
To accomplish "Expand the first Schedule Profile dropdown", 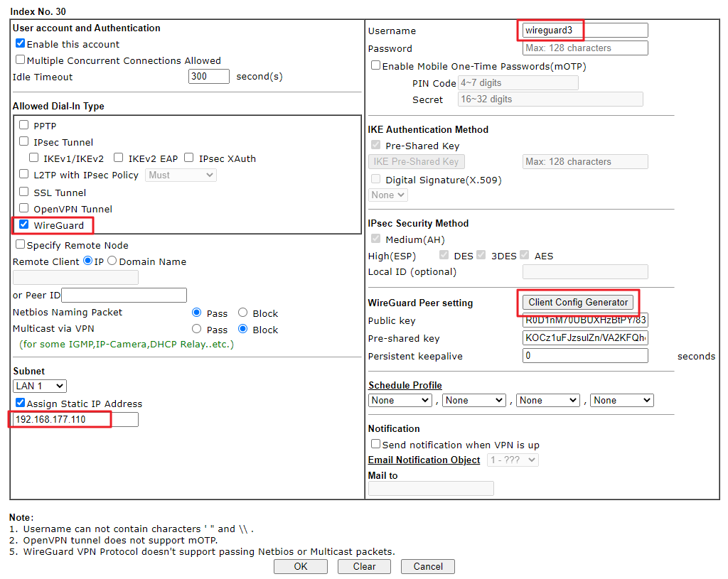I will tap(400, 401).
